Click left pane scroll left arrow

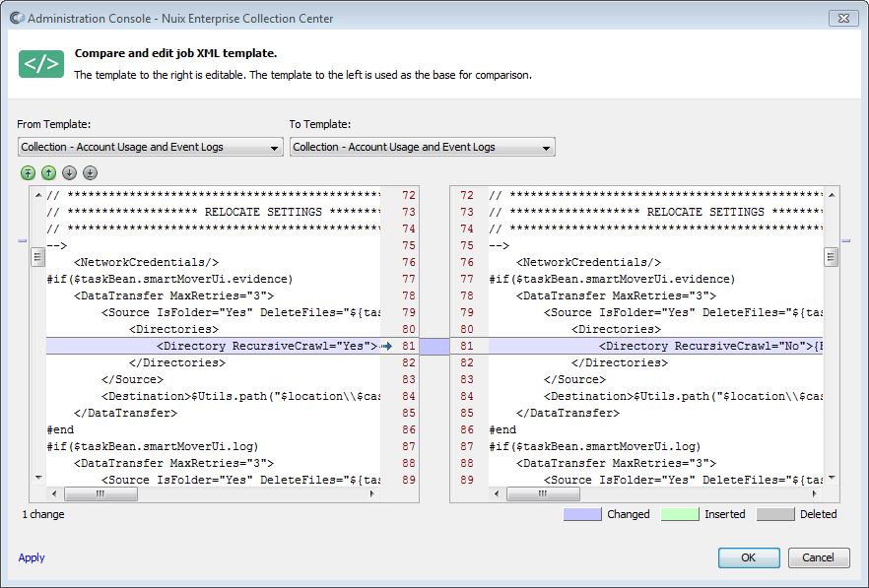point(54,493)
